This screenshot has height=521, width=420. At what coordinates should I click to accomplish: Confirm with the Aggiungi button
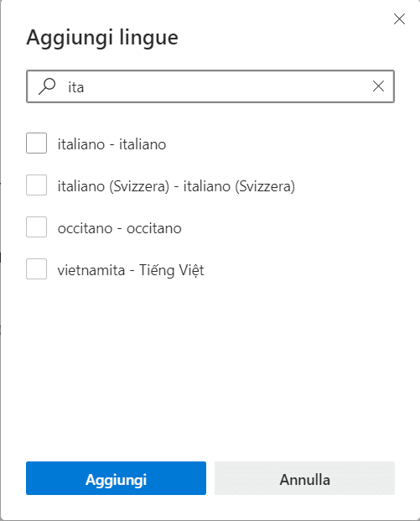116,478
